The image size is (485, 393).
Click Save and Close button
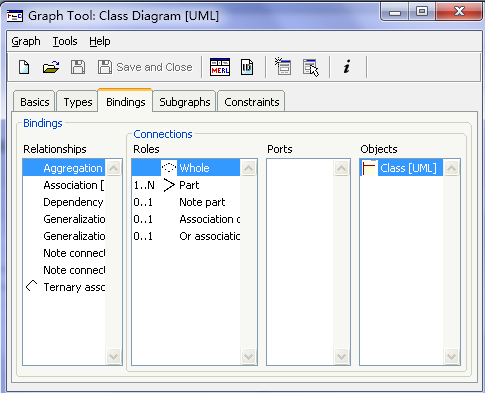[145, 67]
